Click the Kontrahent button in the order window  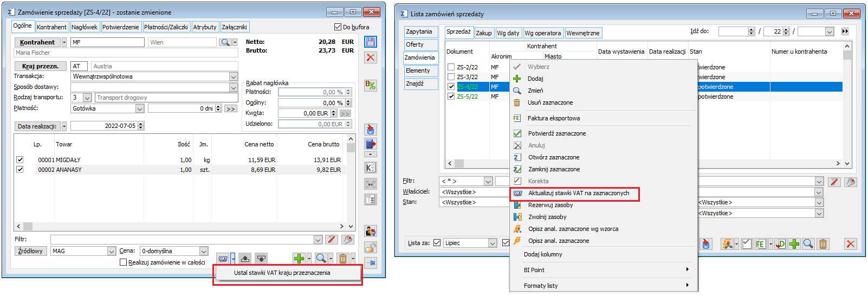point(37,42)
